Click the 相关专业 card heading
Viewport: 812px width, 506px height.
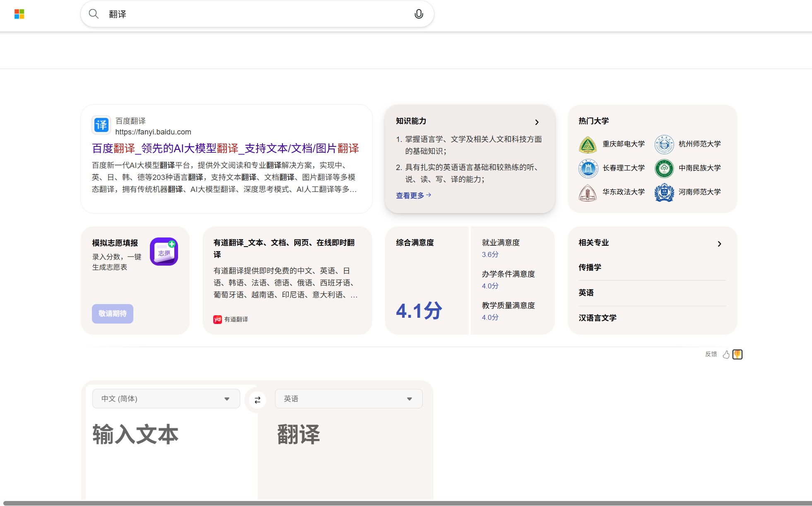(593, 243)
